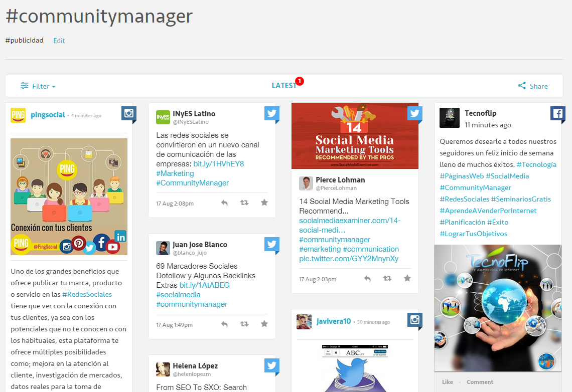Image resolution: width=572 pixels, height=392 pixels.
Task: Click #socialmedia hashtag in Blanco tweet
Action: [x=179, y=295]
